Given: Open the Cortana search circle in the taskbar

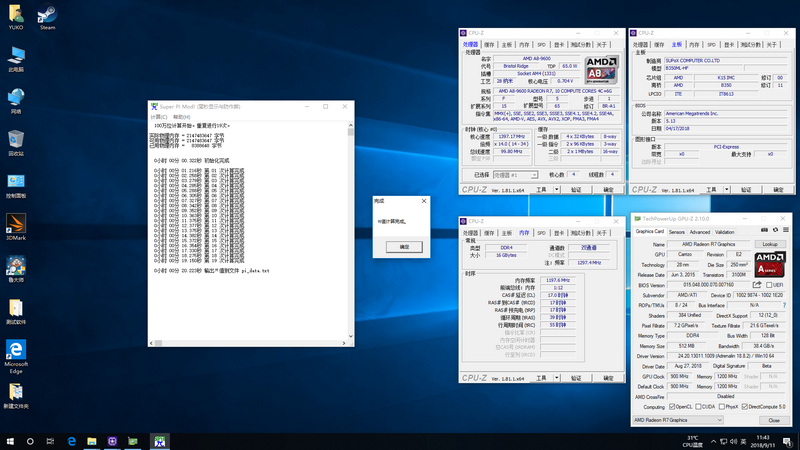Looking at the screenshot, I should click(x=30, y=441).
